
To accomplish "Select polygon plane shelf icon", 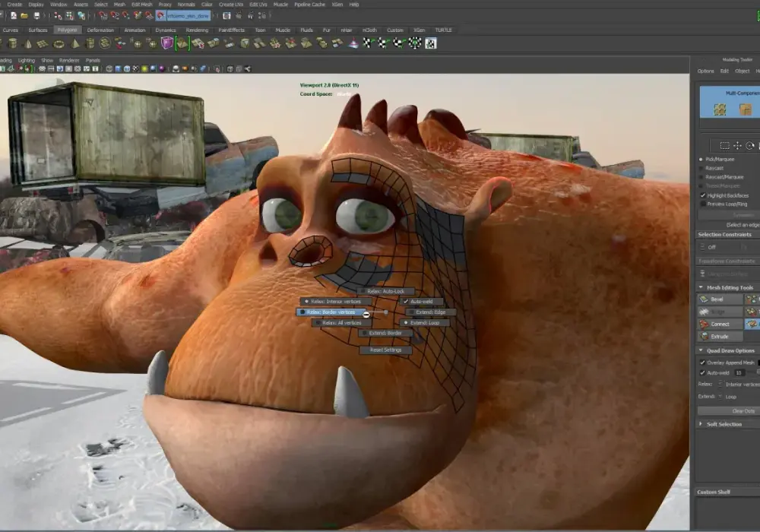I will pyautogui.click(x=43, y=43).
